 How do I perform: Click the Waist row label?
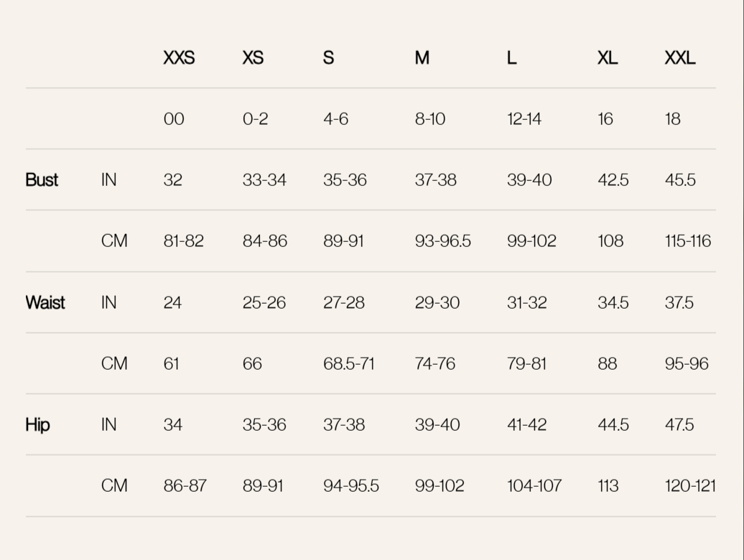pos(45,303)
